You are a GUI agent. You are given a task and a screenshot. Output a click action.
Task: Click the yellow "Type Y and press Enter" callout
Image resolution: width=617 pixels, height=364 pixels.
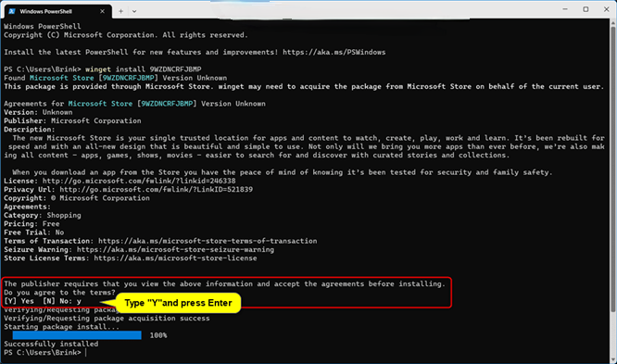[178, 303]
